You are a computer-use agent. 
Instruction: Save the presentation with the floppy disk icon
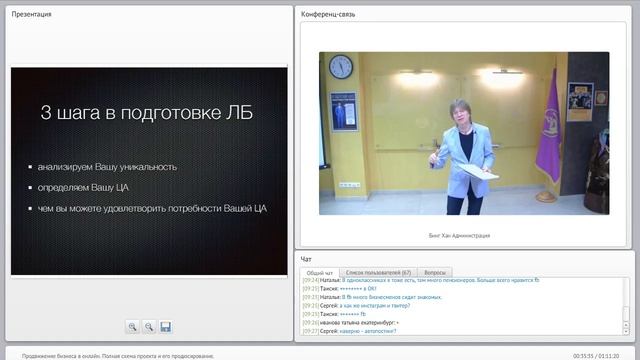pyautogui.click(x=165, y=327)
